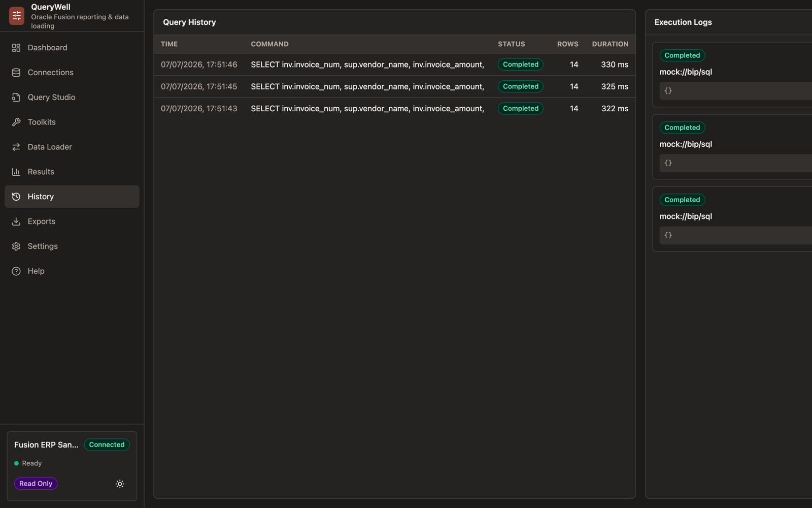Click the Dashboard grid icon
The height and width of the screenshot is (508, 812).
point(16,48)
